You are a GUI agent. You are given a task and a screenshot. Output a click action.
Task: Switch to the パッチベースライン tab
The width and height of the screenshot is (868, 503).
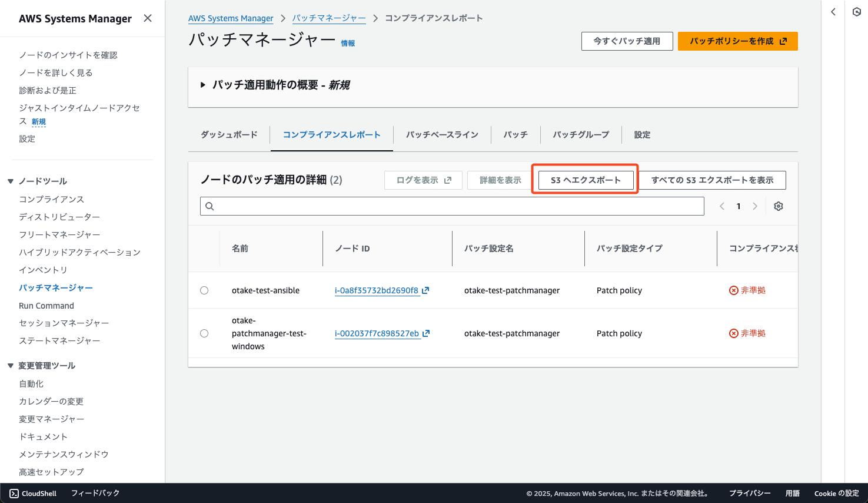point(442,135)
